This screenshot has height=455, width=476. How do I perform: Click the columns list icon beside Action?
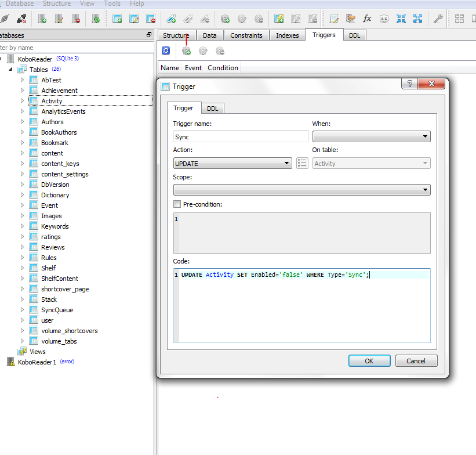pyautogui.click(x=301, y=163)
